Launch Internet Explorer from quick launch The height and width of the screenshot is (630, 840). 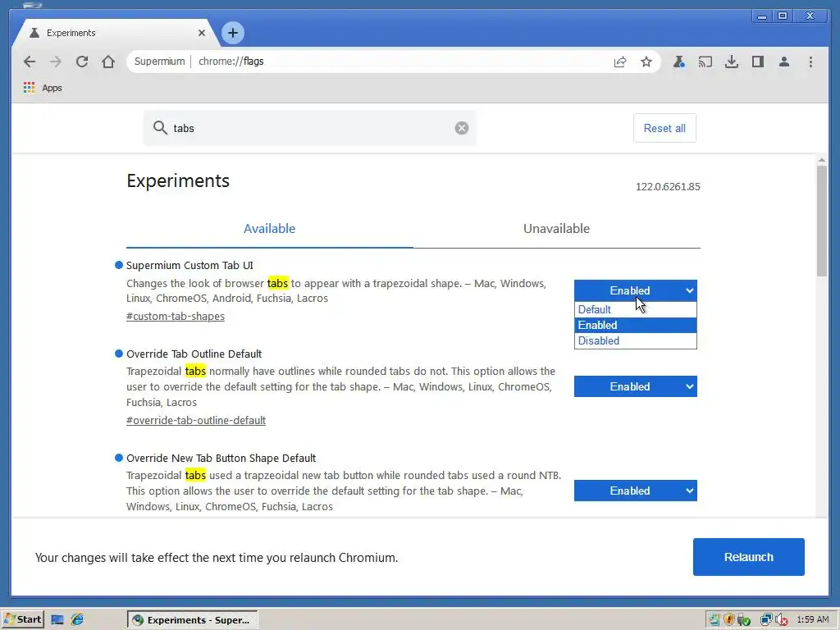coord(77,620)
